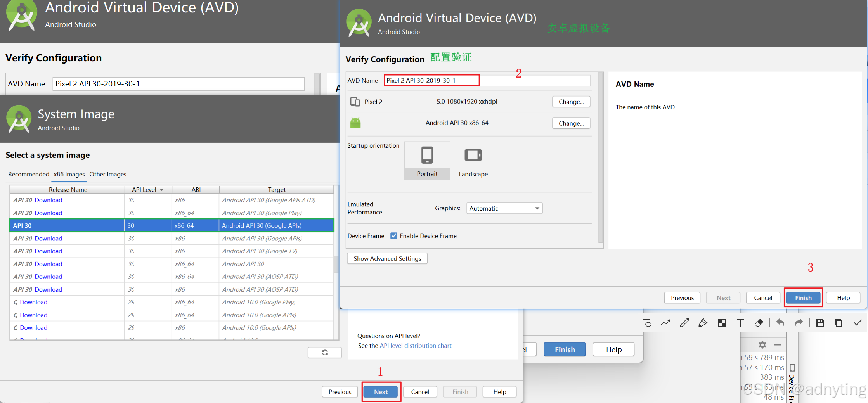The width and height of the screenshot is (868, 403).
Task: Click Target column header
Action: pyautogui.click(x=277, y=190)
